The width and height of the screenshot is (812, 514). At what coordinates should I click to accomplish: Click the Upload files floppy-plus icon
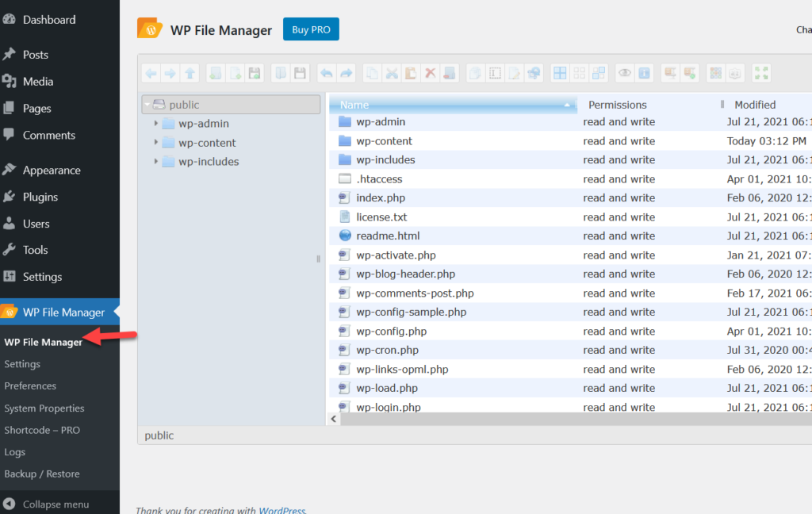point(255,74)
